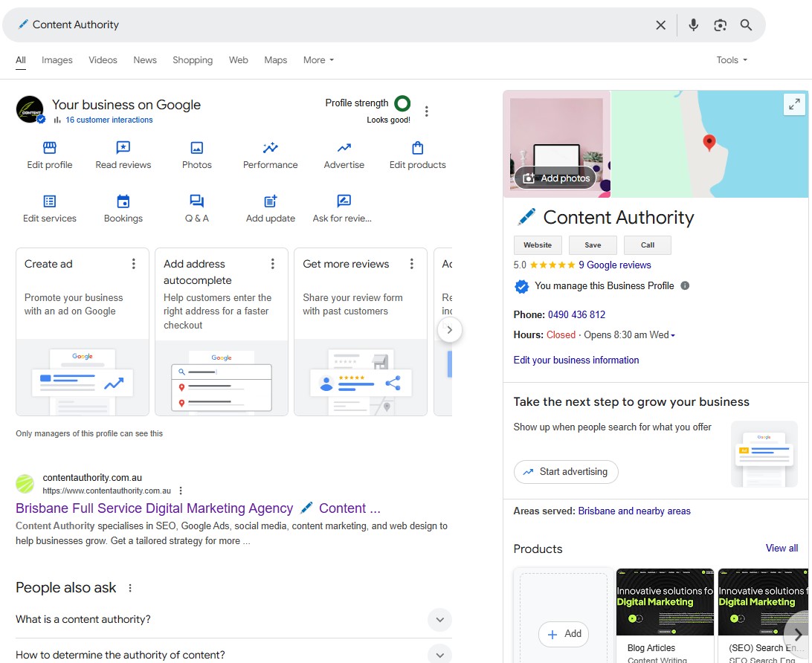
Task: Click the Website button
Action: tap(537, 245)
